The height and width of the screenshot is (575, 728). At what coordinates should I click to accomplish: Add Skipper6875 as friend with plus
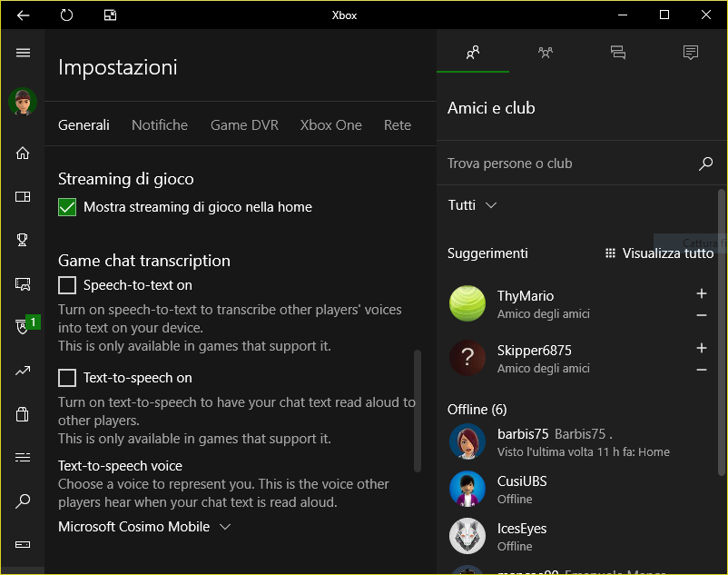pos(702,348)
